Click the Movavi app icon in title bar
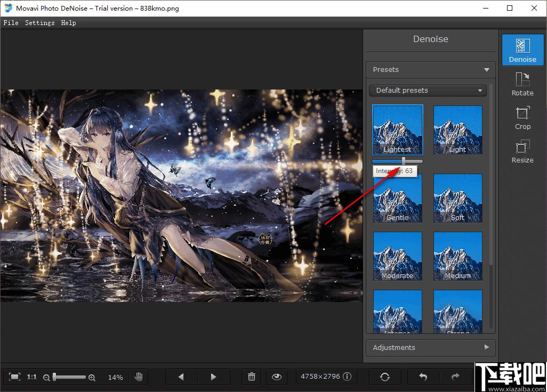547x392 pixels. click(9, 8)
